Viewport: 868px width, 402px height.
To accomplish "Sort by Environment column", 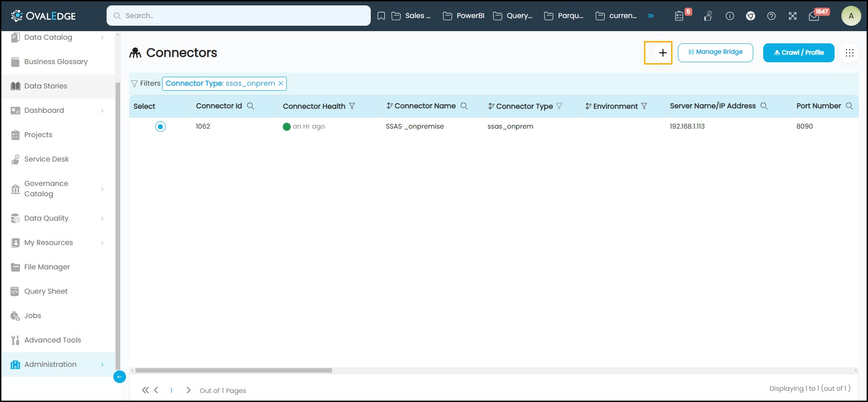I will pos(588,106).
